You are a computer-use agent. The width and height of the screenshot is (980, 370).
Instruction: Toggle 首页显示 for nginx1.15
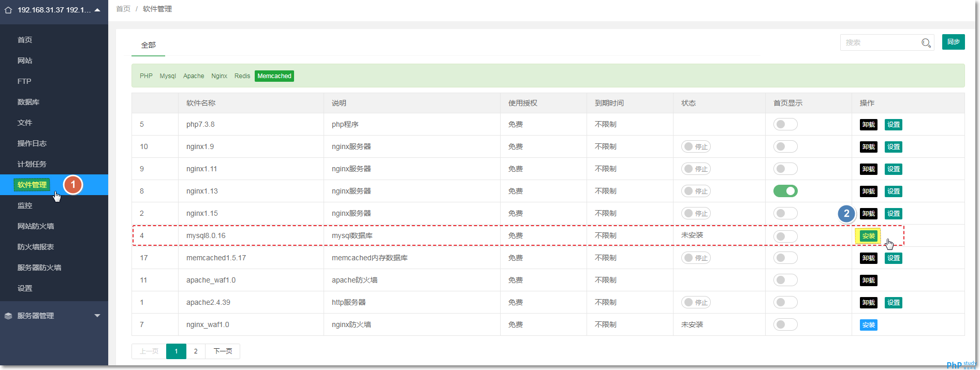785,213
